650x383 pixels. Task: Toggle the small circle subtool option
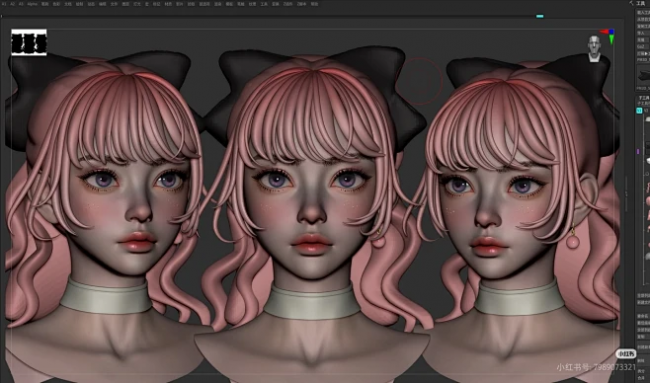[648, 175]
